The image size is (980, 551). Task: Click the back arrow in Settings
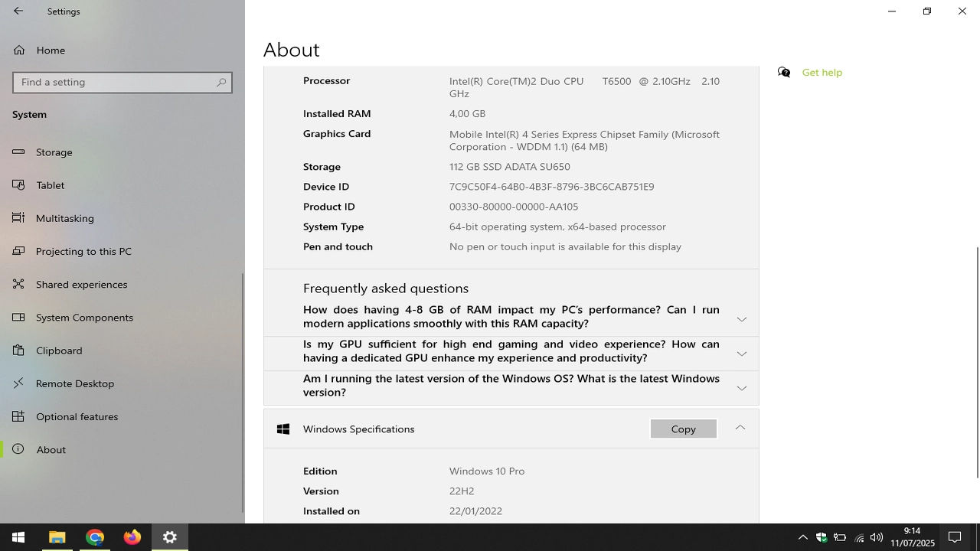tap(18, 11)
